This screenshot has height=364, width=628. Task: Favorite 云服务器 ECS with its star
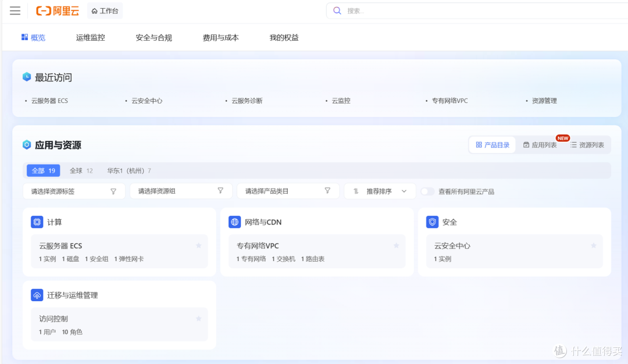tap(199, 245)
